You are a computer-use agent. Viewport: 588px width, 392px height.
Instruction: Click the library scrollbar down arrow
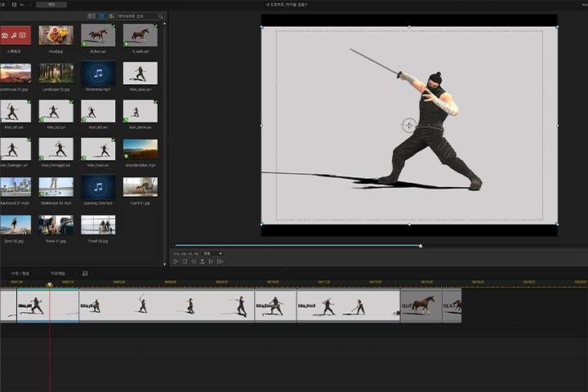point(165,264)
